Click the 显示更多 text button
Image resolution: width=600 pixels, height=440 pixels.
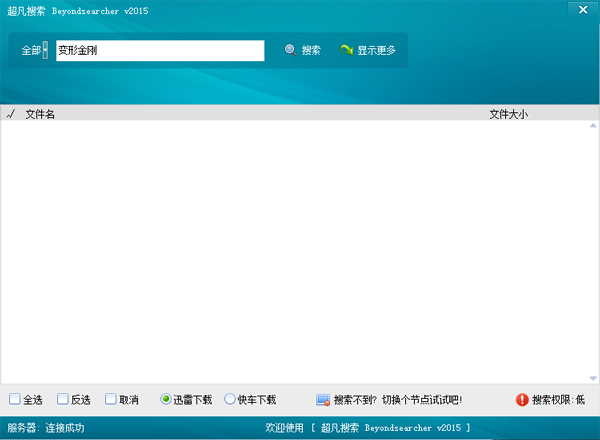click(377, 50)
